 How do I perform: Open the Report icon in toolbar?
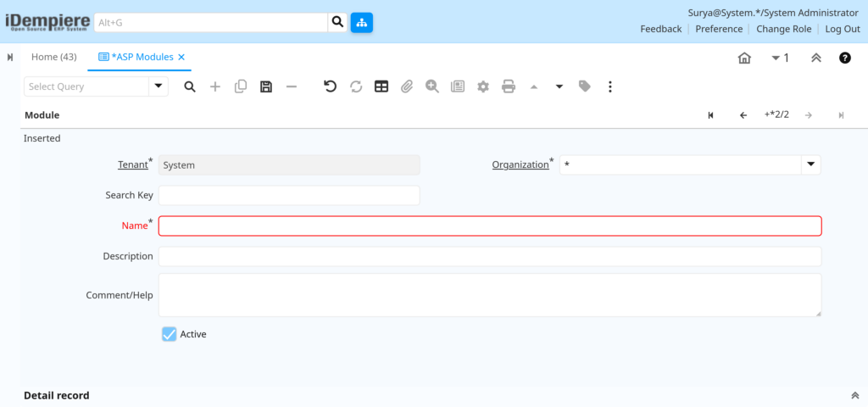[x=458, y=86]
